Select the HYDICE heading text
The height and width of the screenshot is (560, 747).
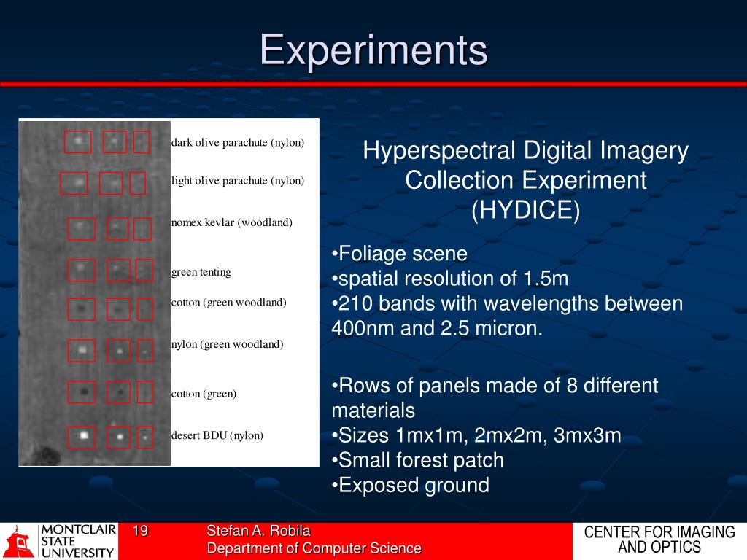[x=525, y=180]
